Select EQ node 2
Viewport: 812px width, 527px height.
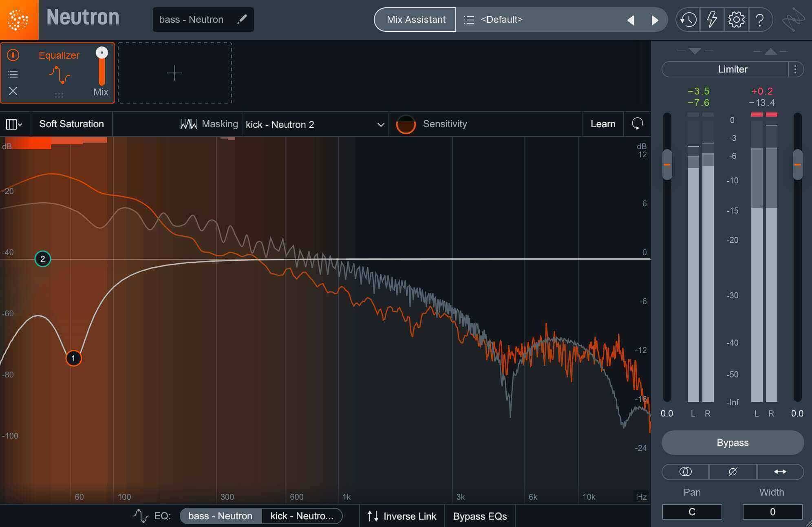coord(42,259)
